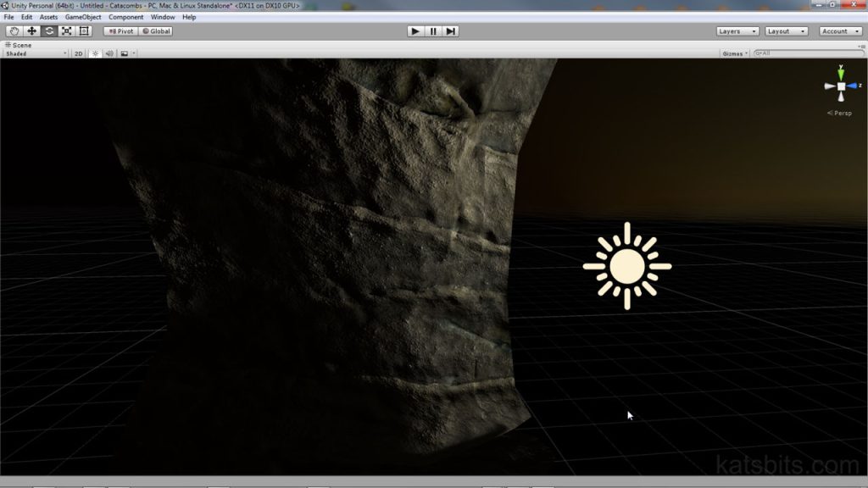Viewport: 868px width, 488px height.
Task: Select the Hand tool in the toolbar
Action: pos(14,30)
